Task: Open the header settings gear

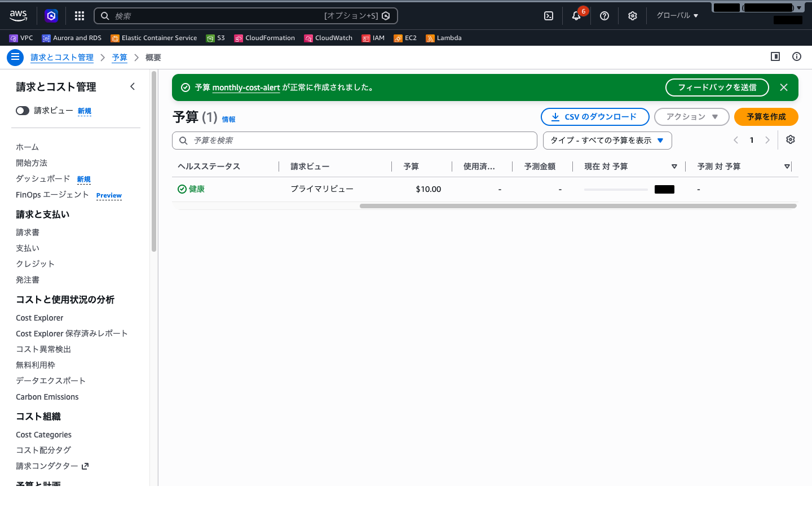Action: [x=633, y=16]
